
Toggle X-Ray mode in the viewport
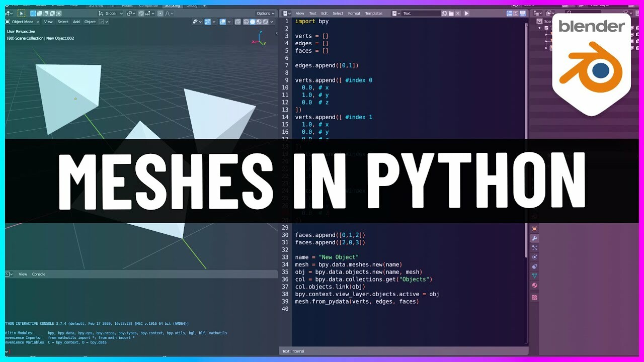click(x=237, y=22)
